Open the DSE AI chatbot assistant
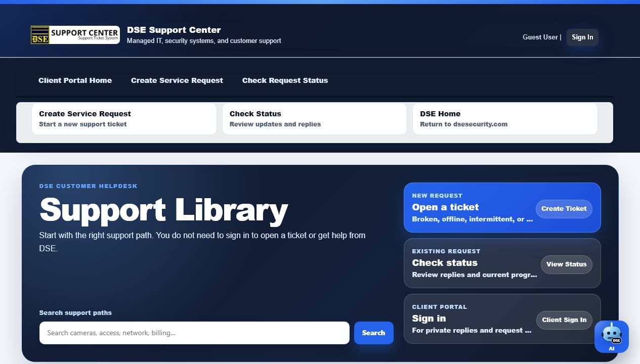 click(x=612, y=337)
